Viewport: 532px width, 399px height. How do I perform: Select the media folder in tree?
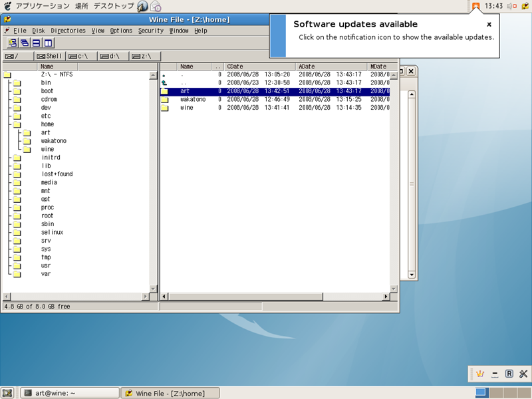49,182
